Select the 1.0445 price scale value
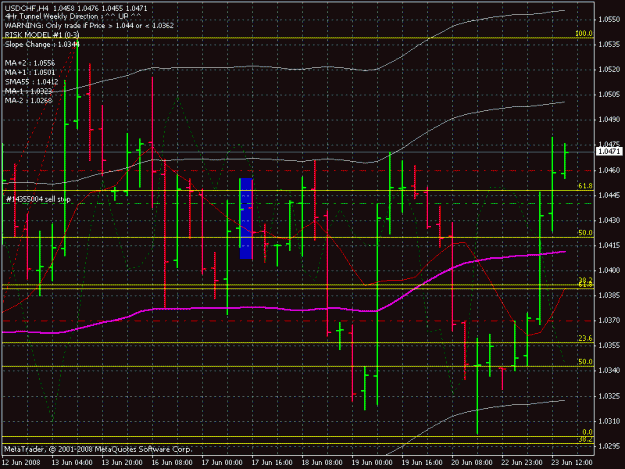The image size is (625, 469). 609,195
